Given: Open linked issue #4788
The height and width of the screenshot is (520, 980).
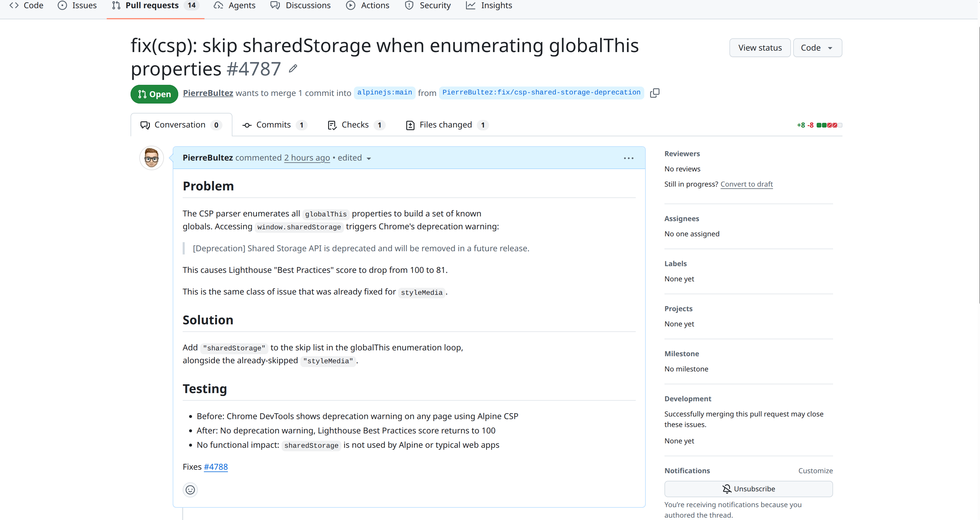Looking at the screenshot, I should [216, 467].
